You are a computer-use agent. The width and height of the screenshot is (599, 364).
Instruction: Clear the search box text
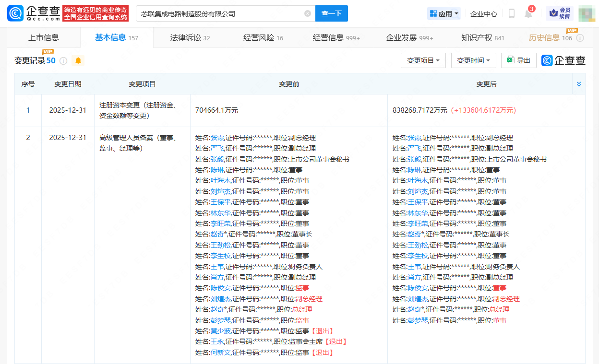[308, 13]
